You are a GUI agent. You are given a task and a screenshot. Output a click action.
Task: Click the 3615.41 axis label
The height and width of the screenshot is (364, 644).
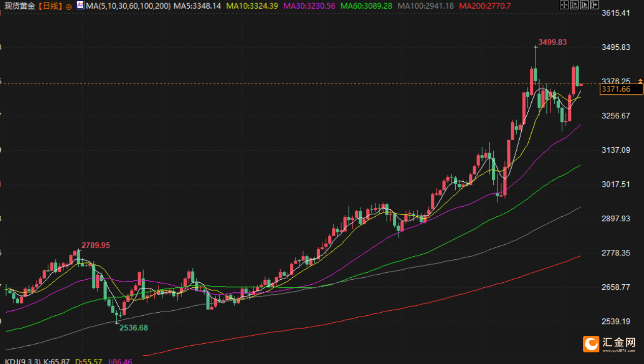point(615,13)
